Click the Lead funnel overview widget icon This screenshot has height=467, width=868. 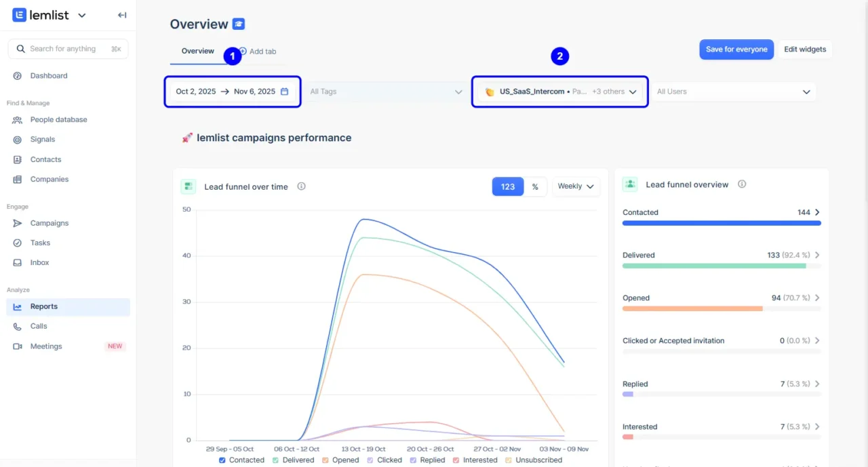pyautogui.click(x=630, y=184)
